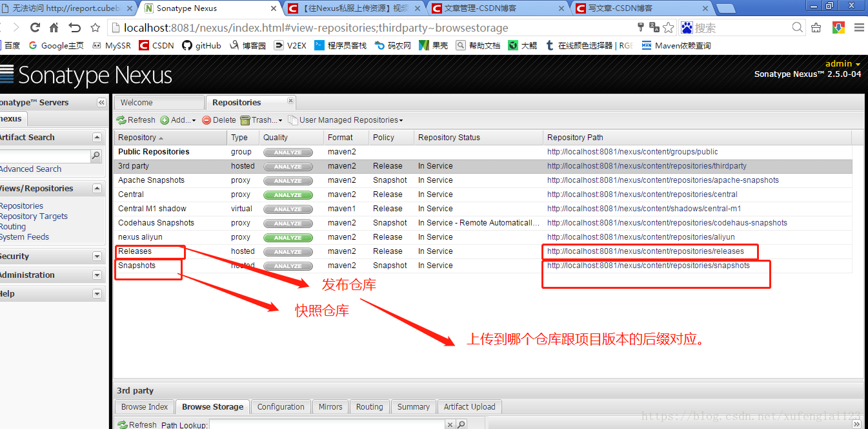Click the Path Lookup search icon

[x=461, y=424]
